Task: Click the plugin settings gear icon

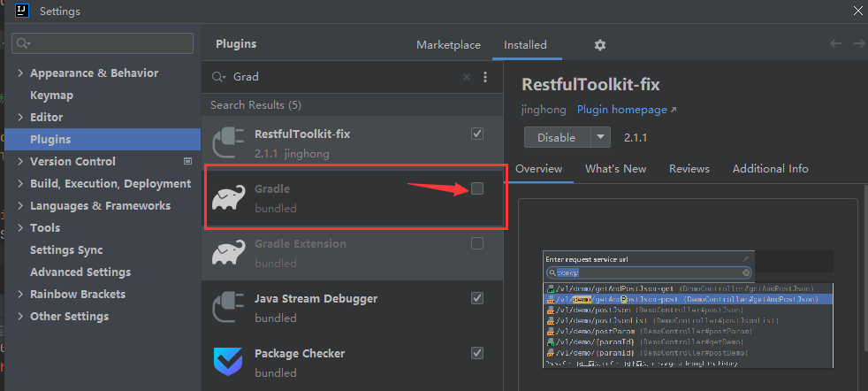Action: 600,45
